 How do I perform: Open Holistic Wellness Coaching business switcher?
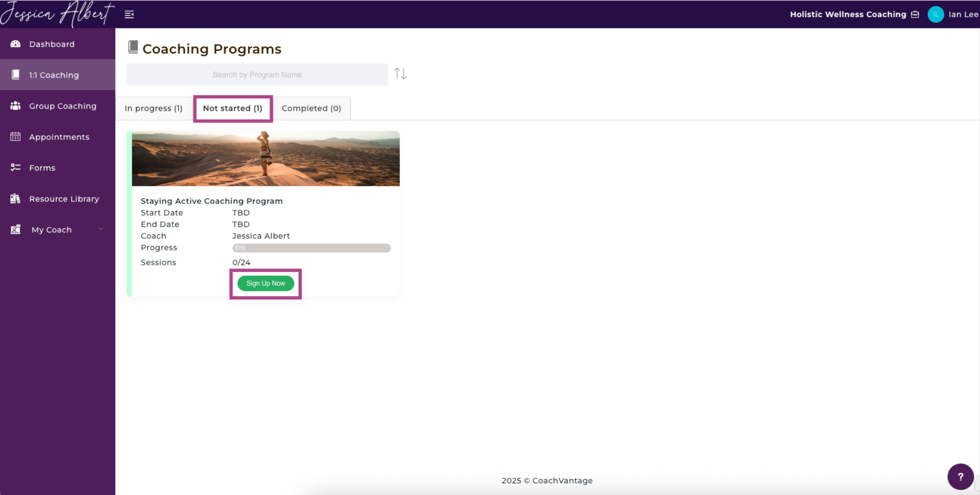click(x=848, y=14)
